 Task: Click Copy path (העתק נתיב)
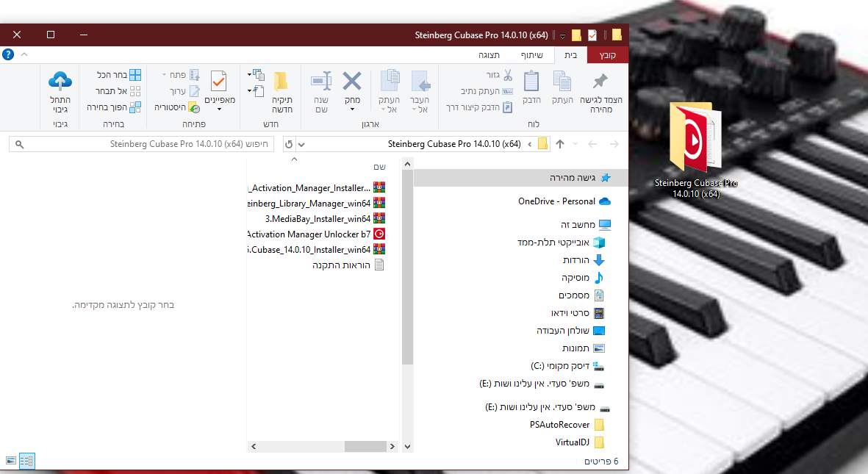(487, 91)
